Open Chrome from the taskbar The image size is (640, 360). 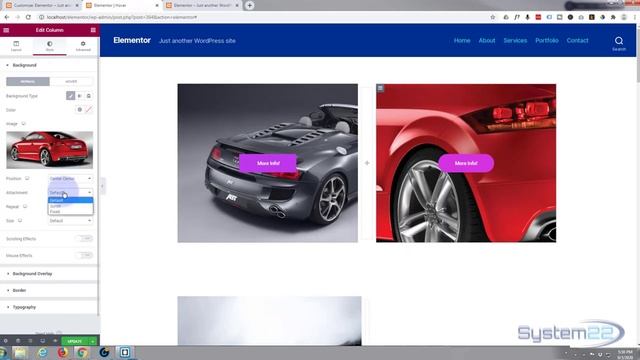pyautogui.click(x=82, y=352)
